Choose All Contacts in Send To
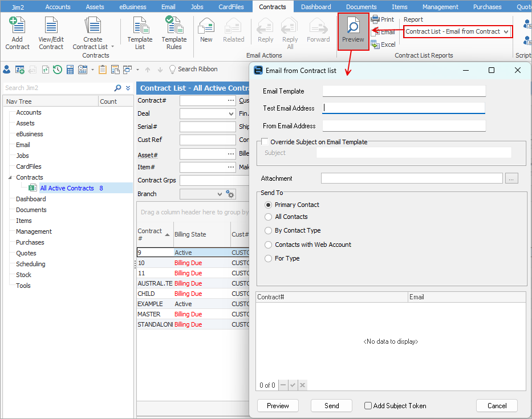The image size is (532, 419). [x=269, y=217]
